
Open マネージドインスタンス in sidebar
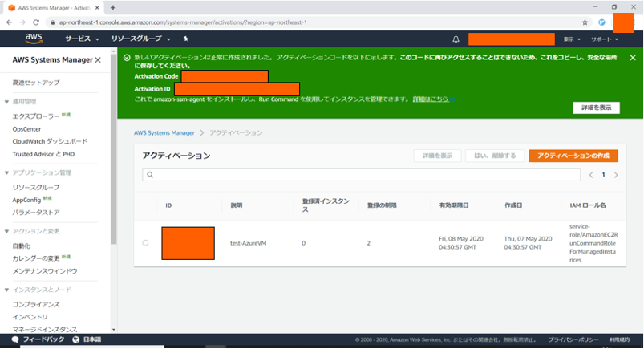(x=45, y=329)
